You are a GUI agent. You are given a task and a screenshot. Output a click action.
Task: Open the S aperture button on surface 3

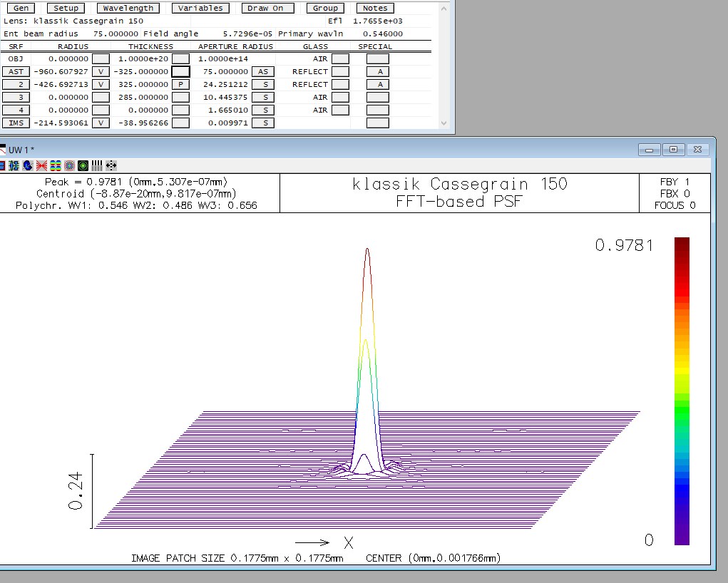click(x=263, y=97)
